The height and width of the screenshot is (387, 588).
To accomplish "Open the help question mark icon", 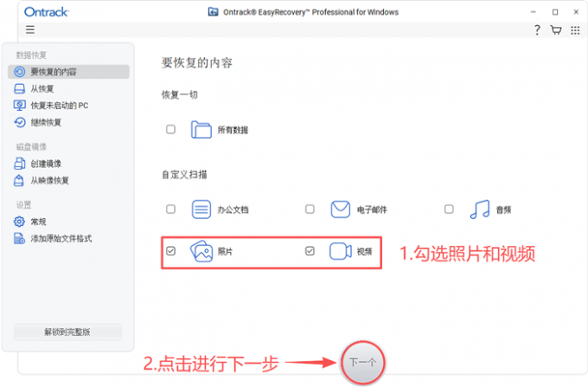I will tap(537, 29).
